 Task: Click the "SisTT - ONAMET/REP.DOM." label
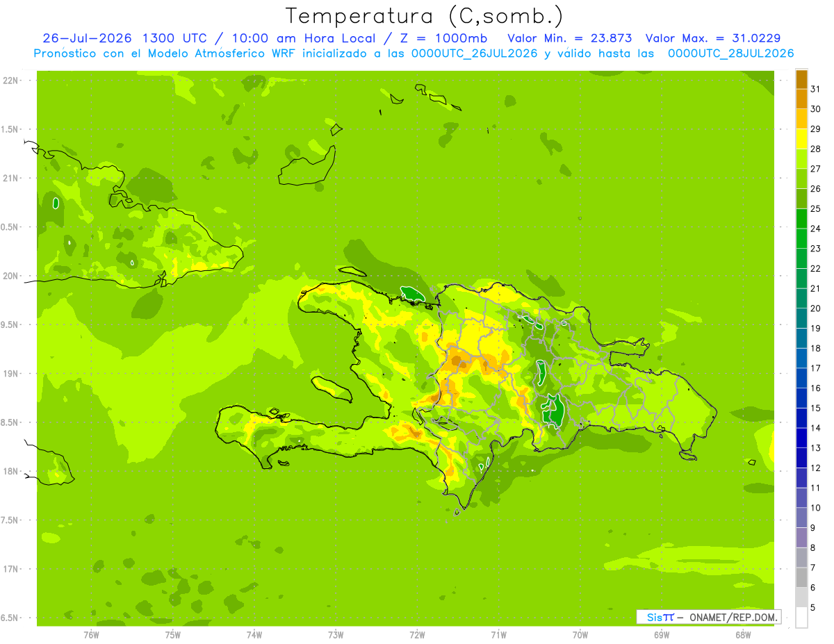click(x=708, y=617)
